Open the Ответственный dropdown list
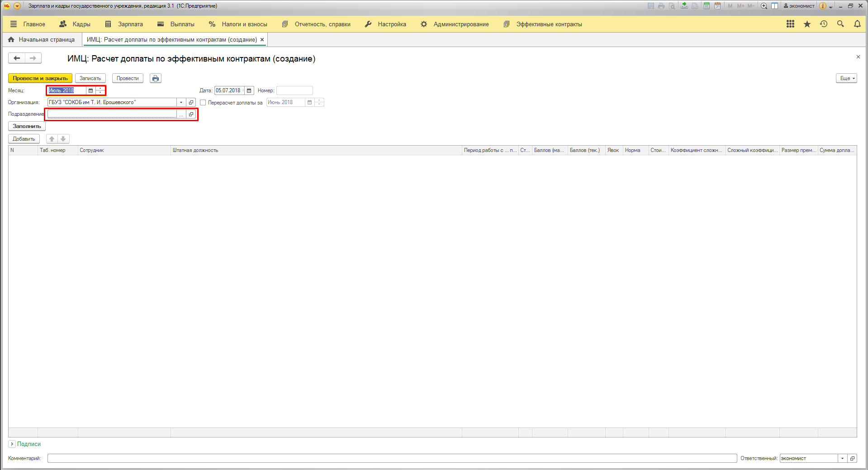 point(842,459)
